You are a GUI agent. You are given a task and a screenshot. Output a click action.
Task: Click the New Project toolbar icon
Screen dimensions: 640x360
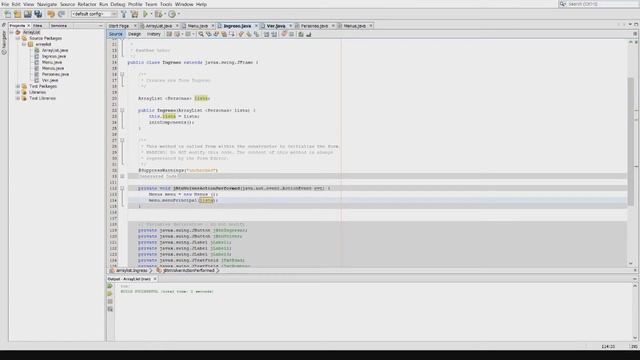18,14
